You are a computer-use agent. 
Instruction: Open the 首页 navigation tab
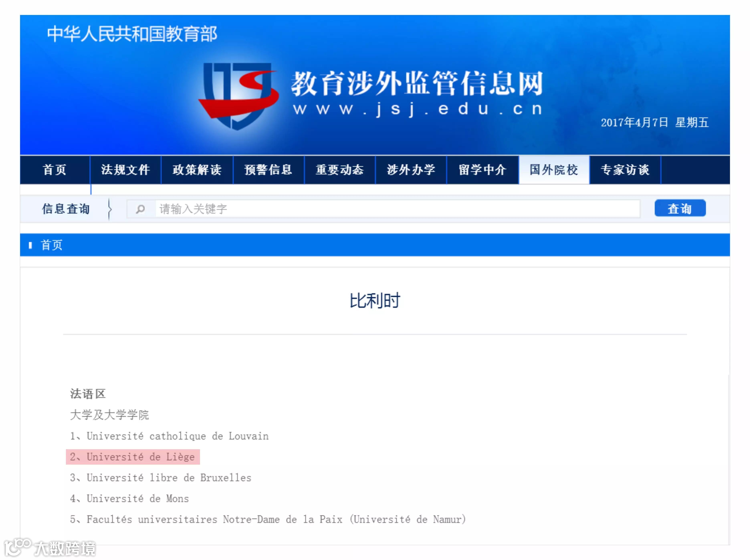point(55,170)
